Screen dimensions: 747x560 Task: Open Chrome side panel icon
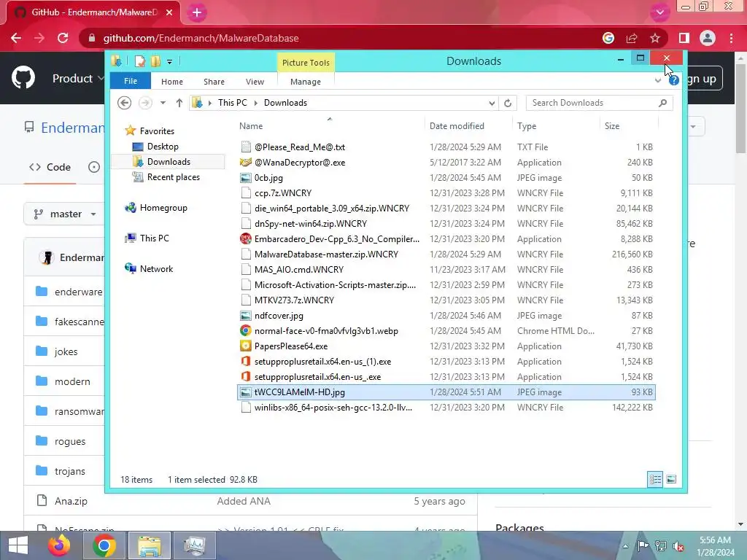(684, 38)
